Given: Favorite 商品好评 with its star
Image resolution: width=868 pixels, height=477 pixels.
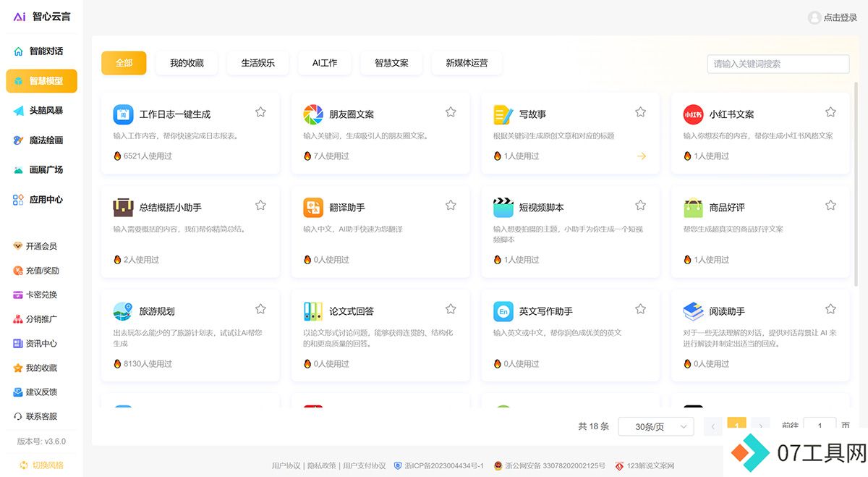Looking at the screenshot, I should click(x=830, y=206).
